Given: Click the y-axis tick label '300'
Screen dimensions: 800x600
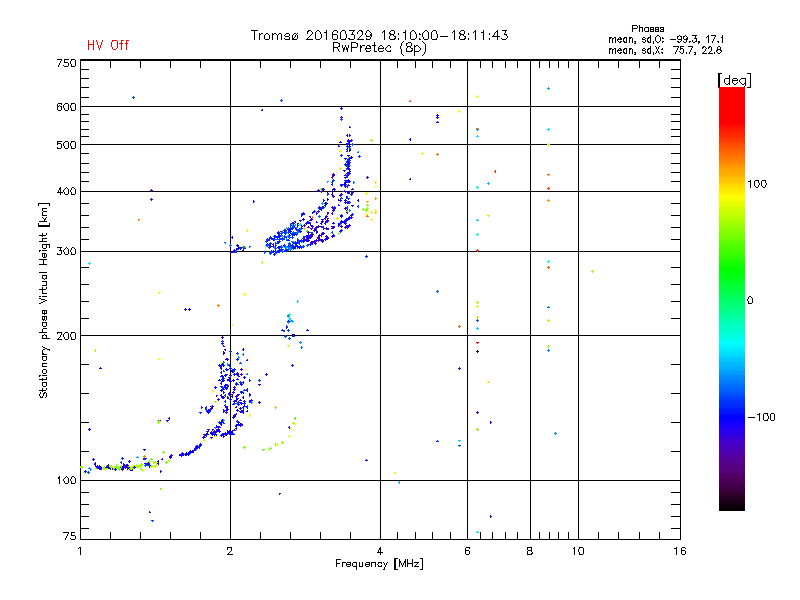Looking at the screenshot, I should (x=66, y=251).
